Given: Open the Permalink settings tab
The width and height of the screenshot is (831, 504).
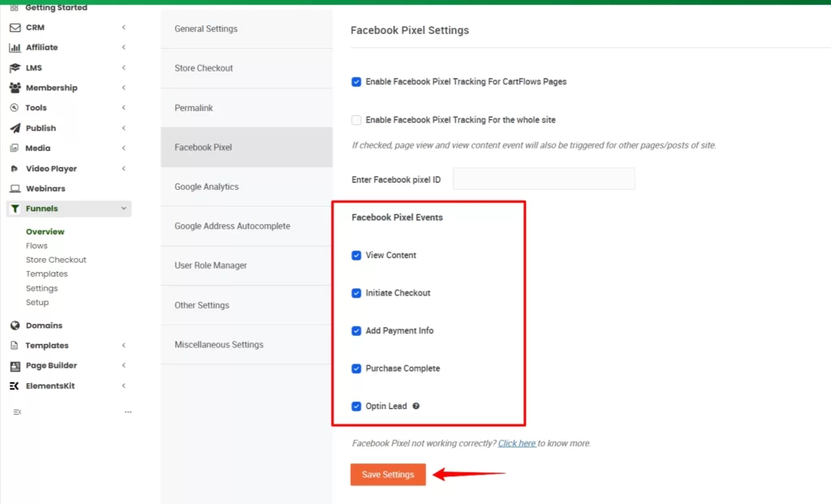Looking at the screenshot, I should (247, 108).
